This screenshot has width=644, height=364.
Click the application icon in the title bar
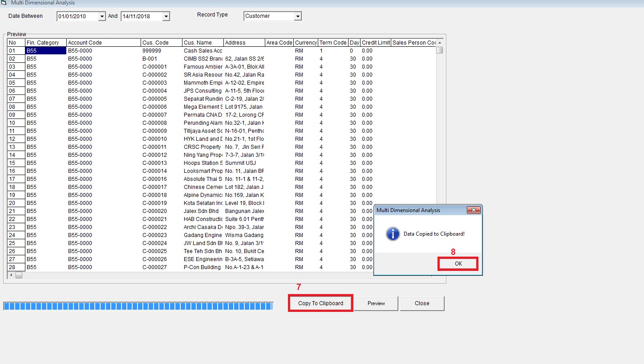click(x=4, y=3)
